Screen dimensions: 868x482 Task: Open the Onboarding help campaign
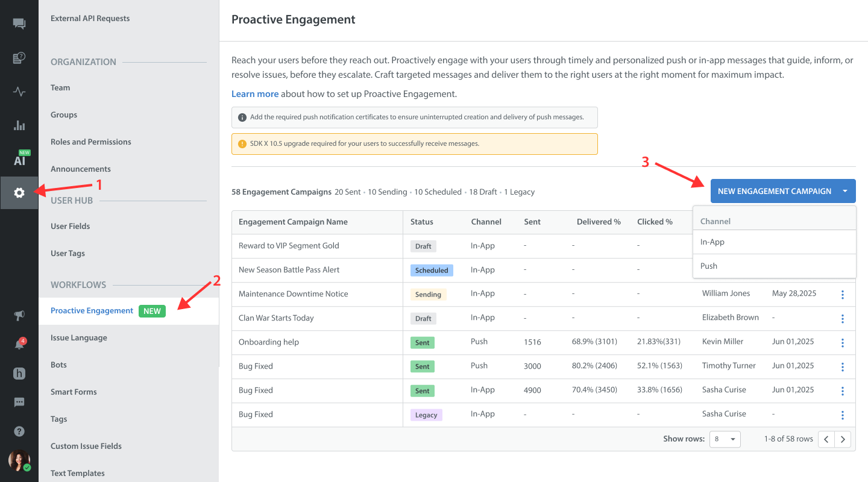[x=269, y=342]
